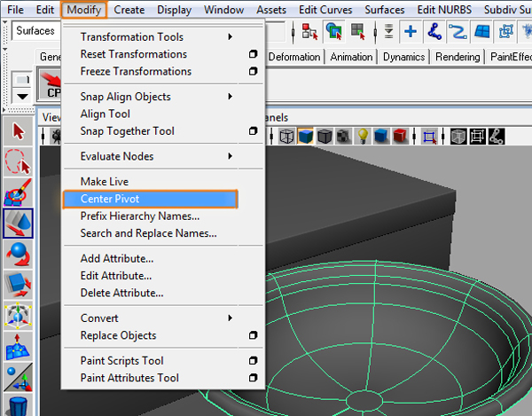Select the Move tool
532x416 pixels.
[x=19, y=223]
